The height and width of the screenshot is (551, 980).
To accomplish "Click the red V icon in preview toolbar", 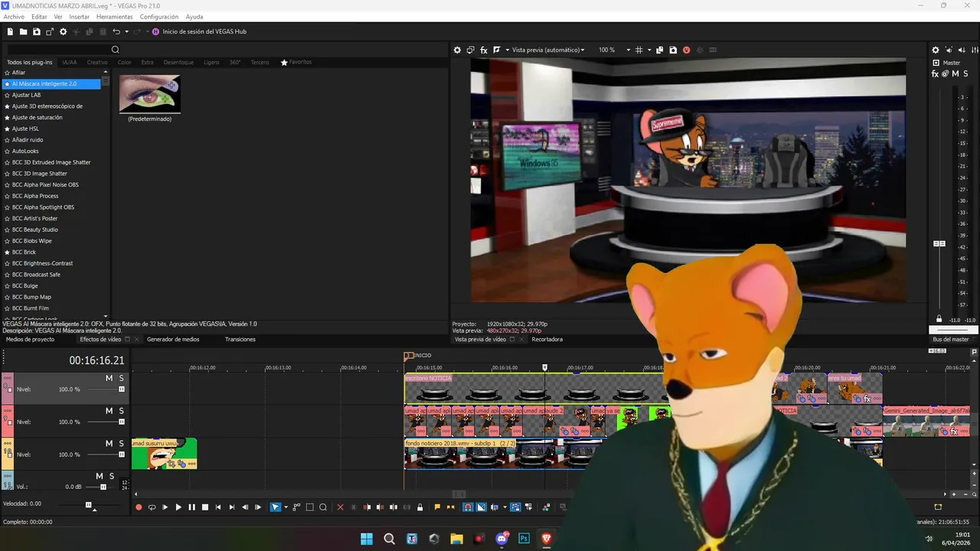I will tap(686, 50).
